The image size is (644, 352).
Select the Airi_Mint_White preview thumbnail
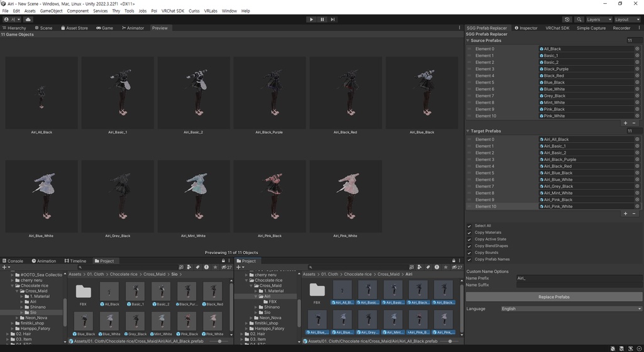click(193, 196)
